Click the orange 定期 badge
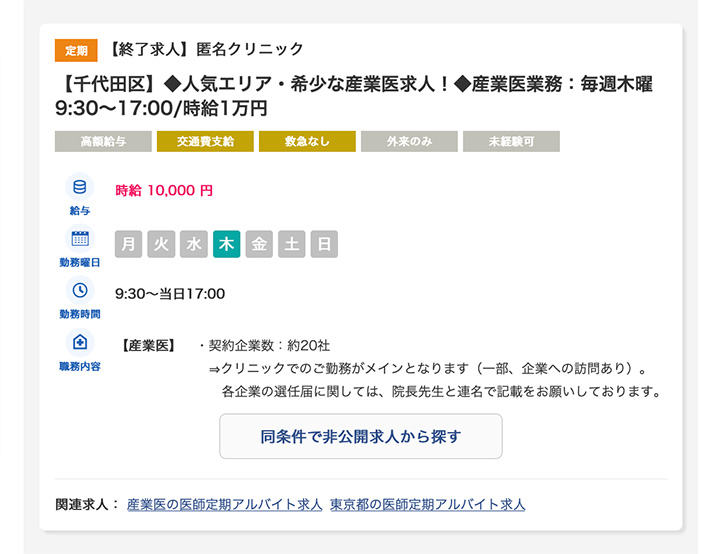This screenshot has width=720, height=554. pos(76,50)
